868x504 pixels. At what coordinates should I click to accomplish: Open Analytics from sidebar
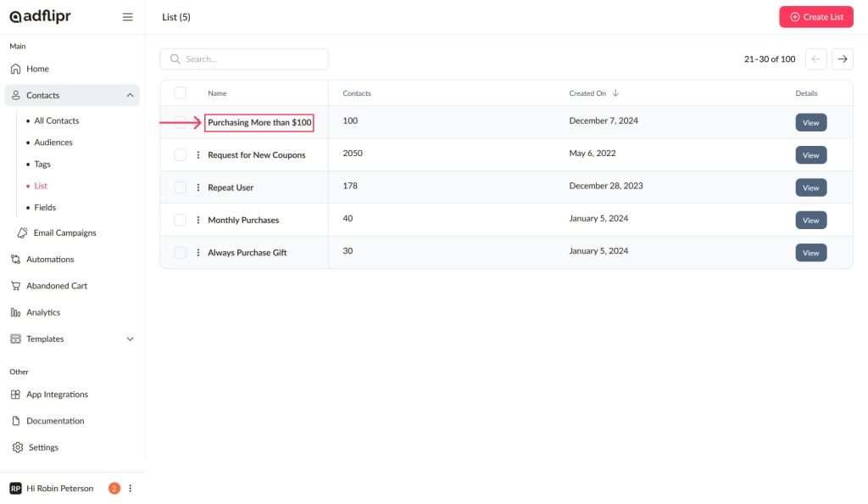point(43,312)
